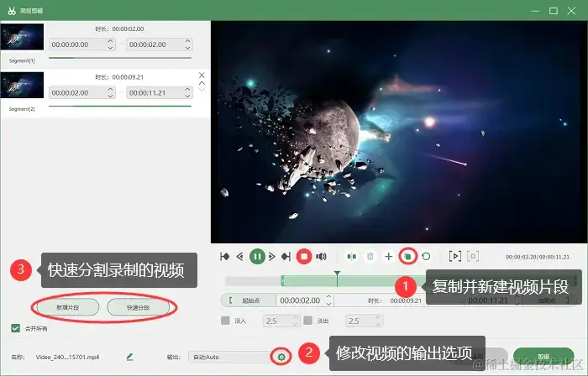Select the Segment[2] thumbnail
Image resolution: width=588 pixels, height=376 pixels.
[x=22, y=85]
